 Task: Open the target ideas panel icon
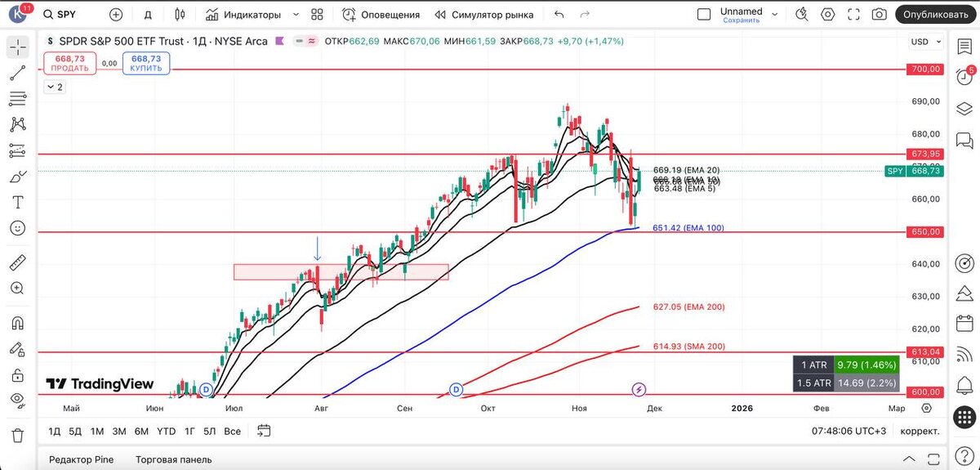click(x=964, y=263)
